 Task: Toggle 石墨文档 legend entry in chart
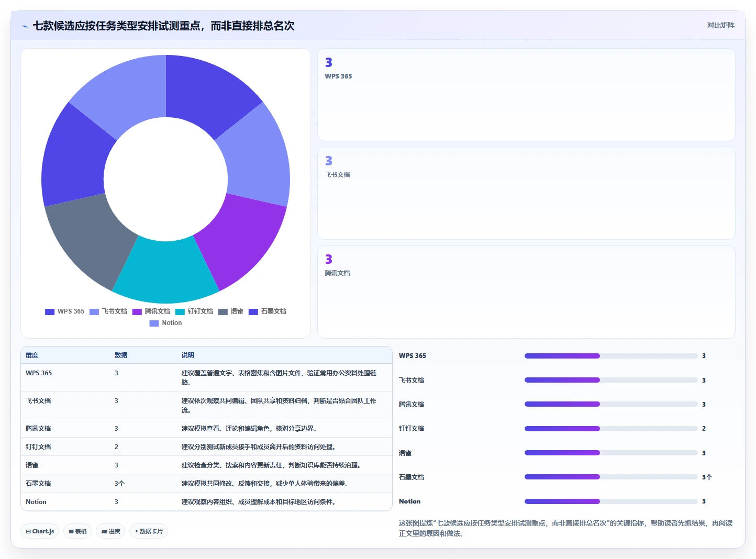268,311
